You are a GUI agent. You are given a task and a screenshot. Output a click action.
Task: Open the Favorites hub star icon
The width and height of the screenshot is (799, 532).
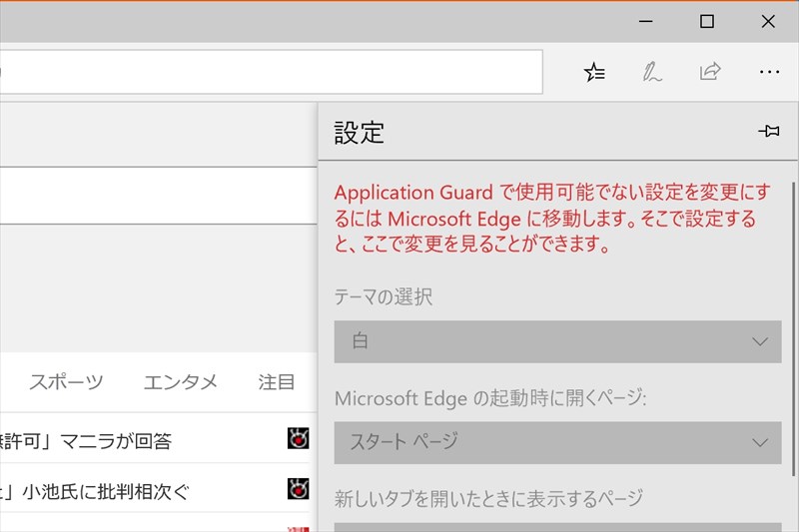click(x=594, y=72)
